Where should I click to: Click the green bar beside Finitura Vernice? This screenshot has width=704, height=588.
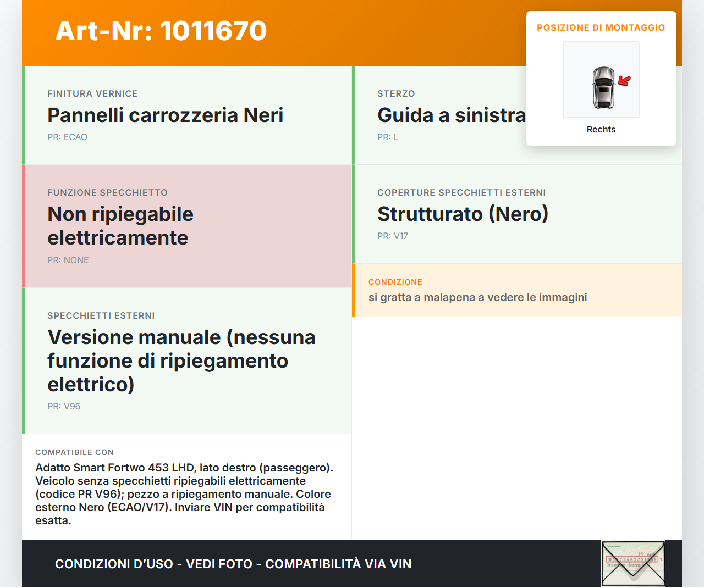(23, 115)
